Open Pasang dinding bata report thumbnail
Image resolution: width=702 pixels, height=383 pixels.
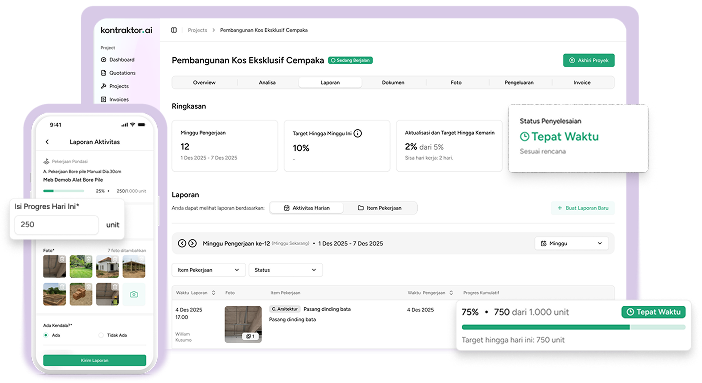243,324
